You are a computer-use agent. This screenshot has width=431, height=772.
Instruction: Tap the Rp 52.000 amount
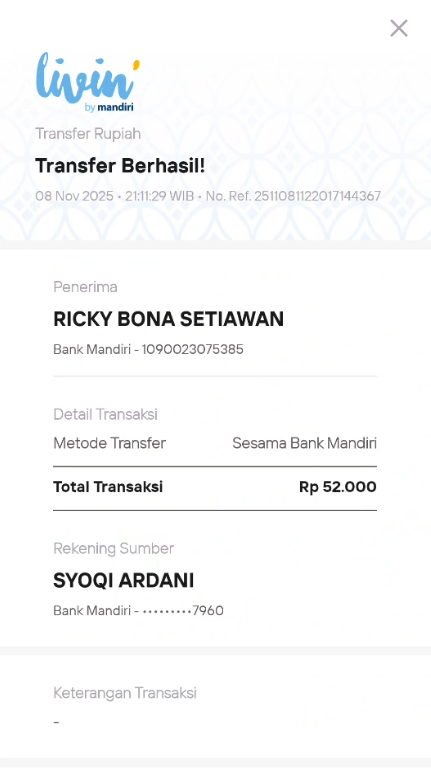click(338, 487)
